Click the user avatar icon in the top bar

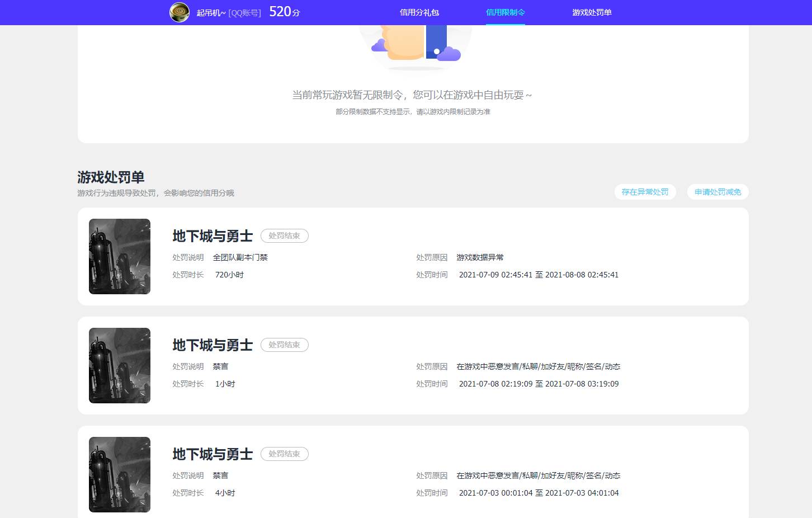[179, 12]
